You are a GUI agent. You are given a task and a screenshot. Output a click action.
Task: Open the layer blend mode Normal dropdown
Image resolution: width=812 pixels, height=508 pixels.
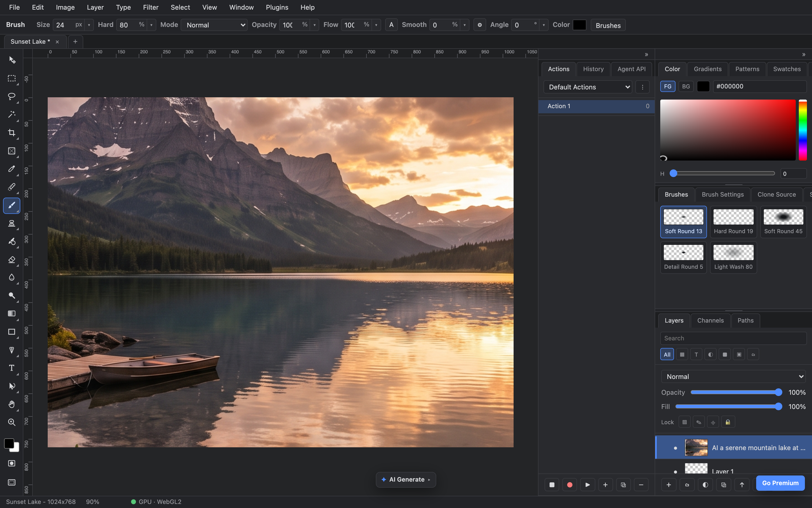pyautogui.click(x=734, y=377)
